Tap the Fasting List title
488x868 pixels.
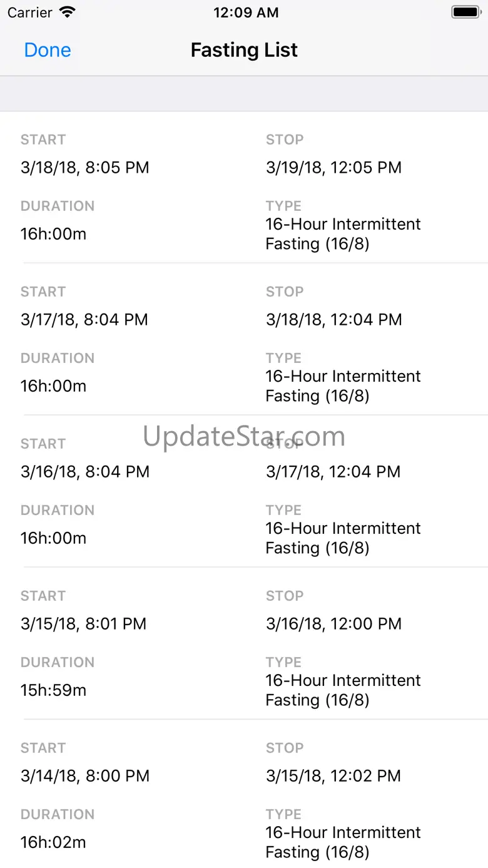click(244, 50)
